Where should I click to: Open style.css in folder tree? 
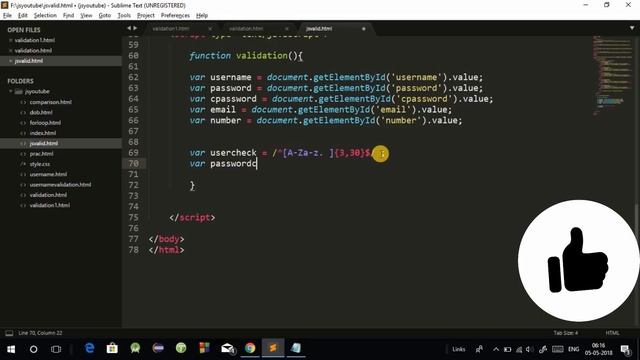40,164
